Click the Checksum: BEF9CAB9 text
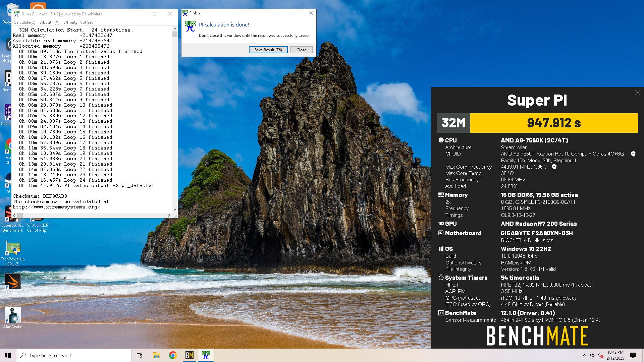 click(x=40, y=196)
